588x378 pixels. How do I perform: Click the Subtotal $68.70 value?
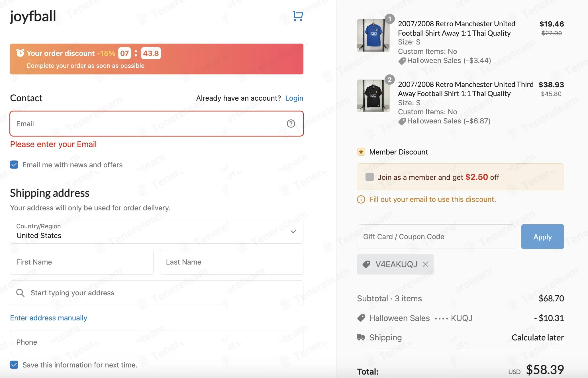click(x=551, y=298)
